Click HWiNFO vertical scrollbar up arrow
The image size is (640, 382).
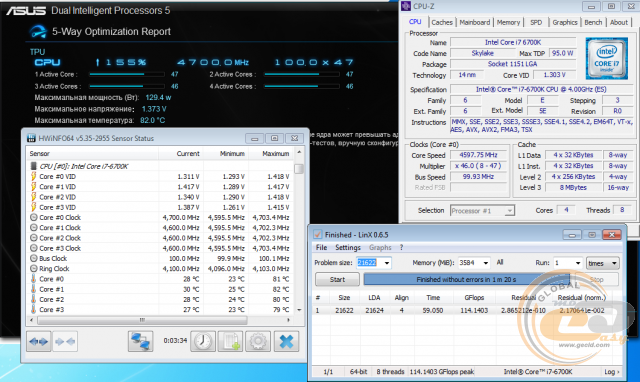(x=299, y=152)
